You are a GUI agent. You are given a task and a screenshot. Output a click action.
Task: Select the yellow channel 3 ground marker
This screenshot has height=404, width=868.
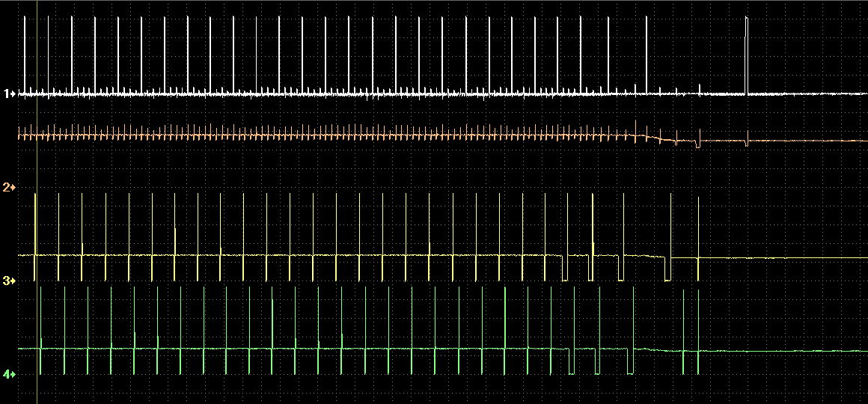point(10,281)
